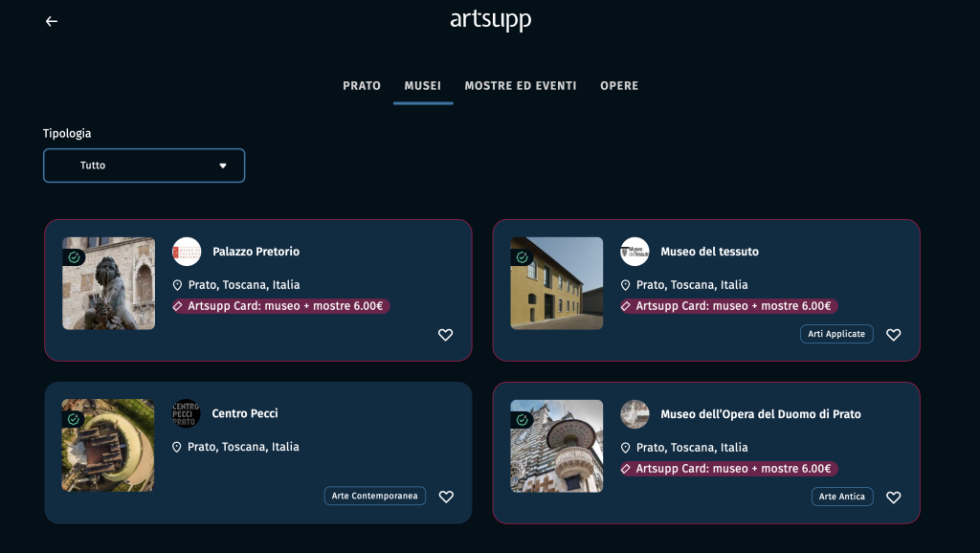Click the Artsupp Card tag on Palazzo Pretorio

[x=280, y=306]
